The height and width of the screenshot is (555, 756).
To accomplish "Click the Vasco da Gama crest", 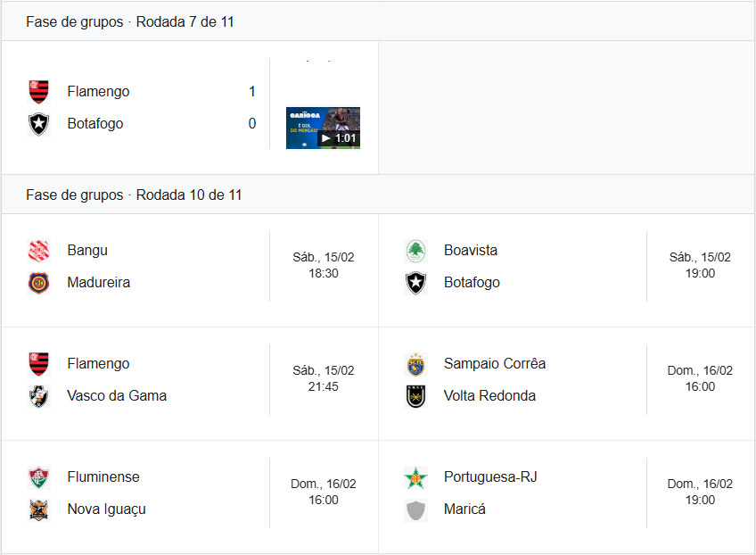I will 38,396.
